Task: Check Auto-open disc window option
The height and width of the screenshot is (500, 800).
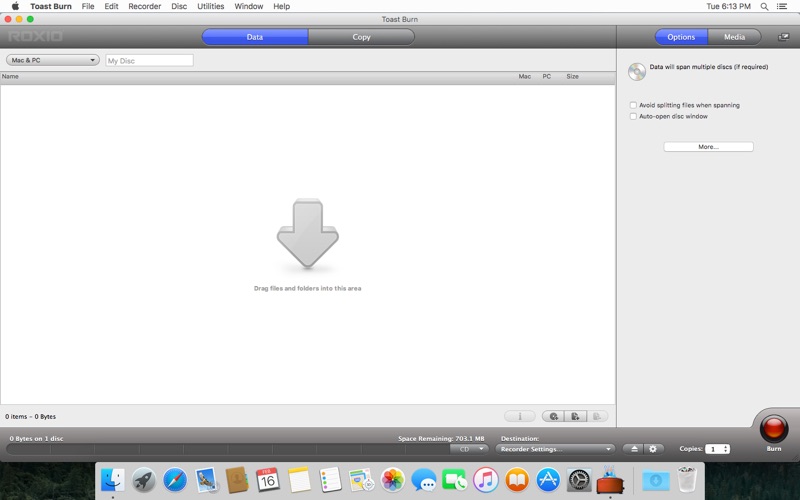Action: pyautogui.click(x=633, y=116)
